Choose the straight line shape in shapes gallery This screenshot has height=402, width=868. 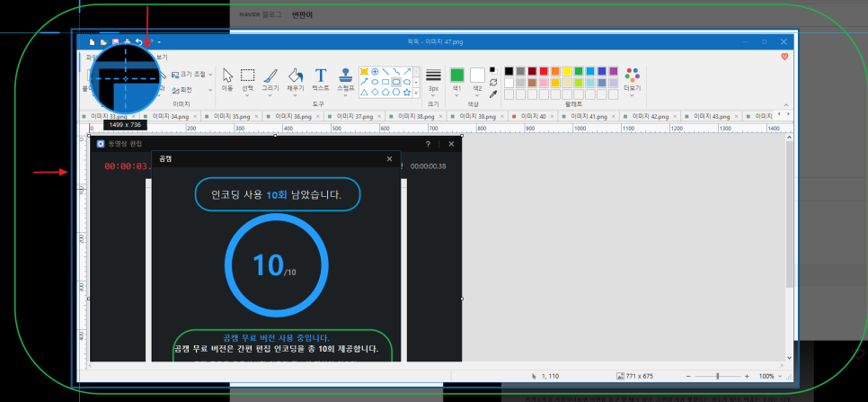coord(385,71)
